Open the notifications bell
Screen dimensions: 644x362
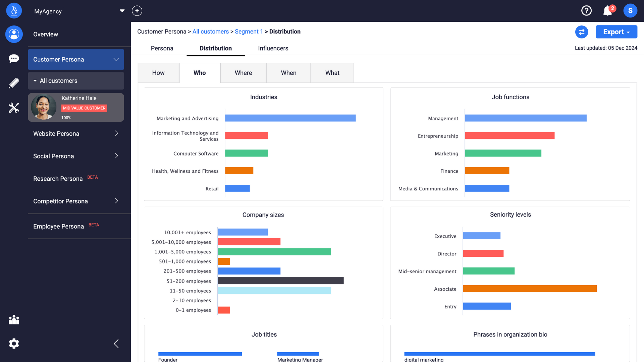point(608,11)
